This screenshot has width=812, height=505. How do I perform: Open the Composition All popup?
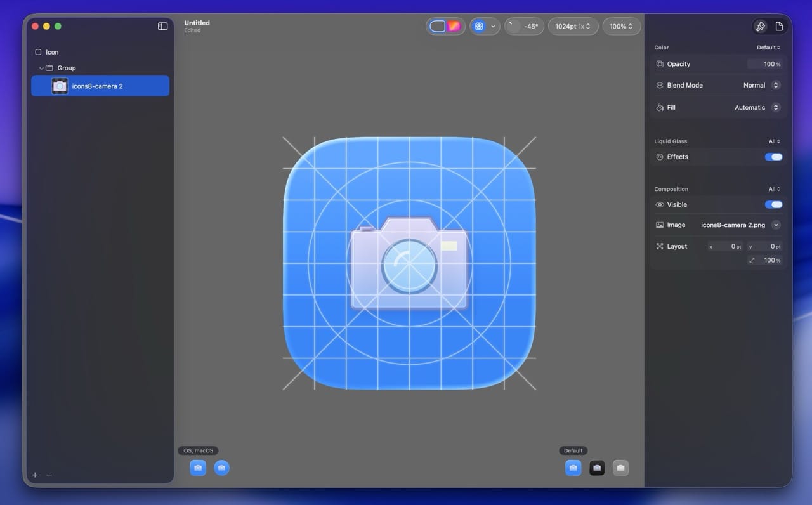point(775,189)
